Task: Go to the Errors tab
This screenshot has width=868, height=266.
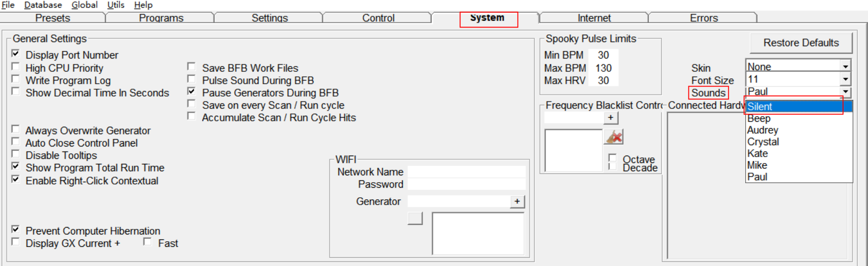Action: [704, 18]
